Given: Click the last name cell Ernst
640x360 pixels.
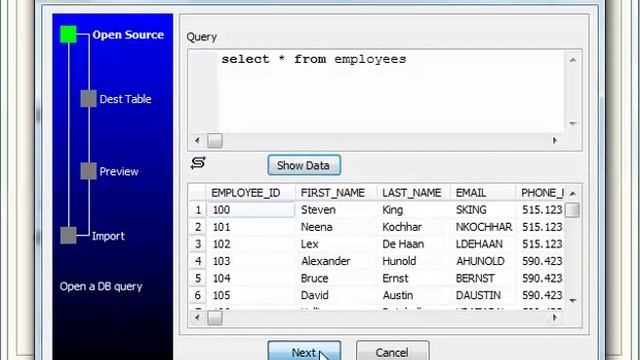Looking at the screenshot, I should (x=414, y=278).
